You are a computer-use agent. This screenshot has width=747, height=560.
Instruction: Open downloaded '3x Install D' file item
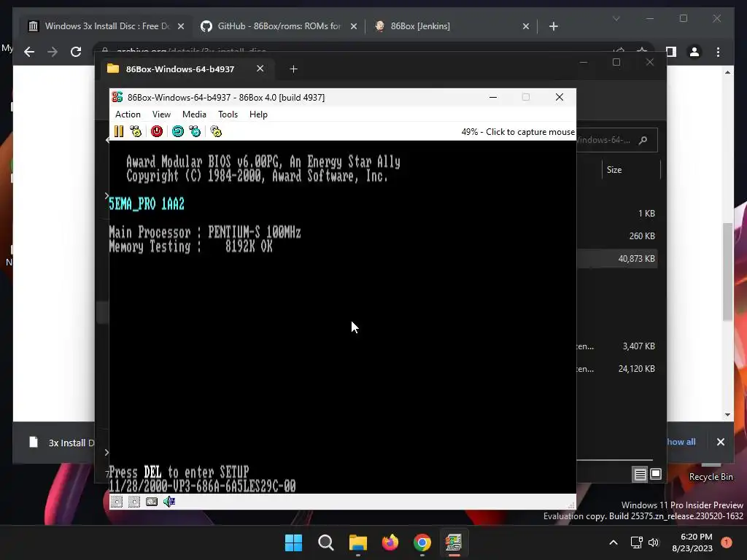(x=60, y=443)
